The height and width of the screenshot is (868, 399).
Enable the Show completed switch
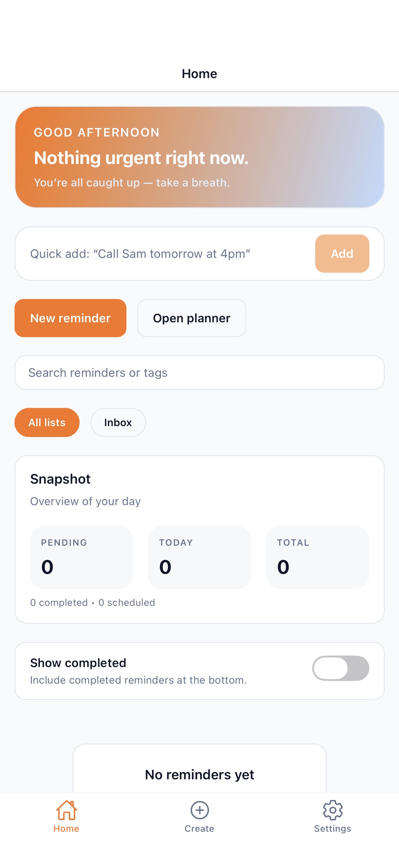(340, 668)
